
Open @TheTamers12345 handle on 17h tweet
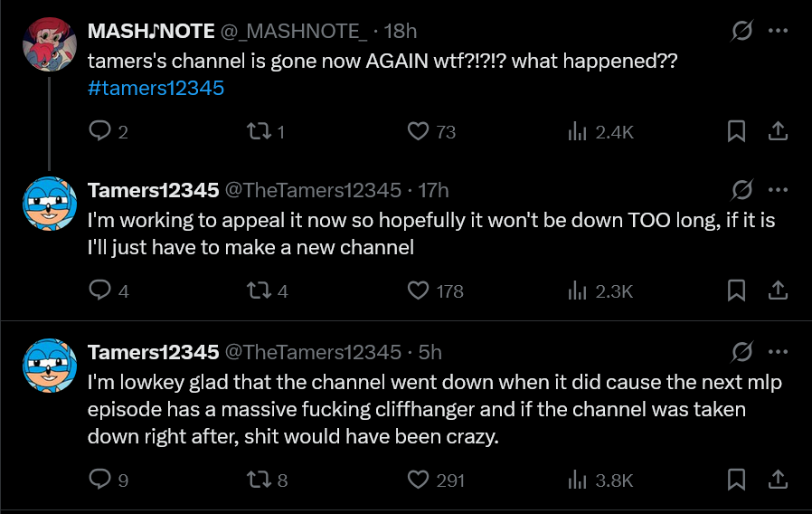(312, 190)
